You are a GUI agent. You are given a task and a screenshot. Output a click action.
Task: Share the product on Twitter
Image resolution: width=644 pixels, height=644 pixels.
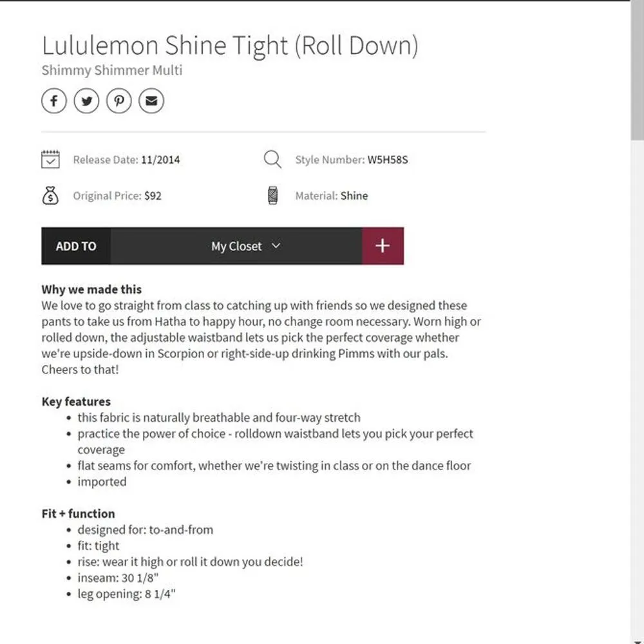(x=86, y=100)
